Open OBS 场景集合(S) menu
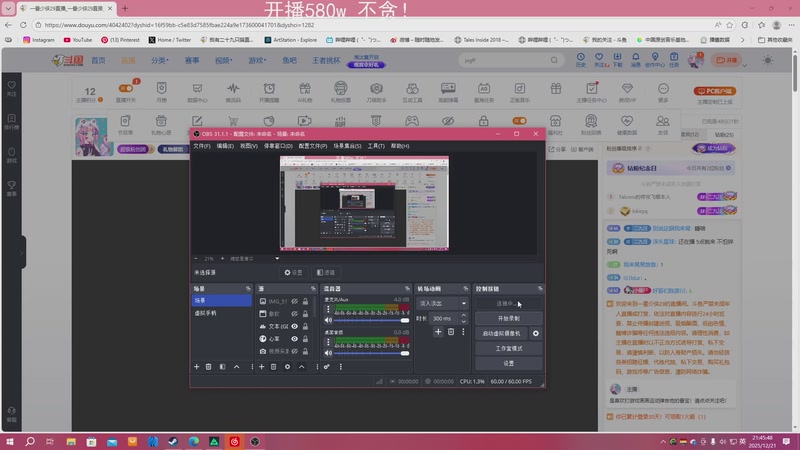The height and width of the screenshot is (450, 800). pos(347,146)
